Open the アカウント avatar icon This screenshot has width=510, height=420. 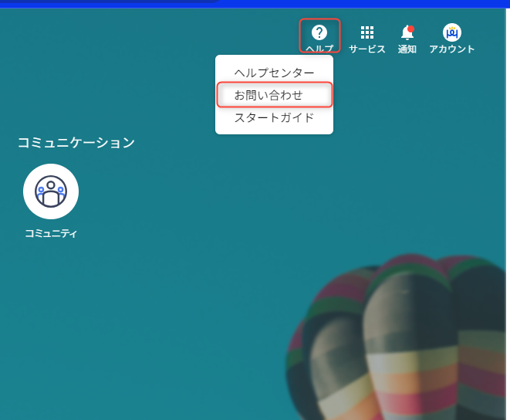[452, 32]
